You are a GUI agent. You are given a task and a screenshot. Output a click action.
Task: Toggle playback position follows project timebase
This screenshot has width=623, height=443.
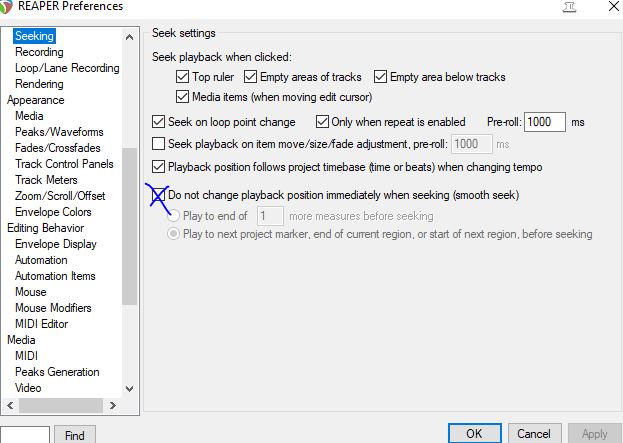[x=159, y=166]
